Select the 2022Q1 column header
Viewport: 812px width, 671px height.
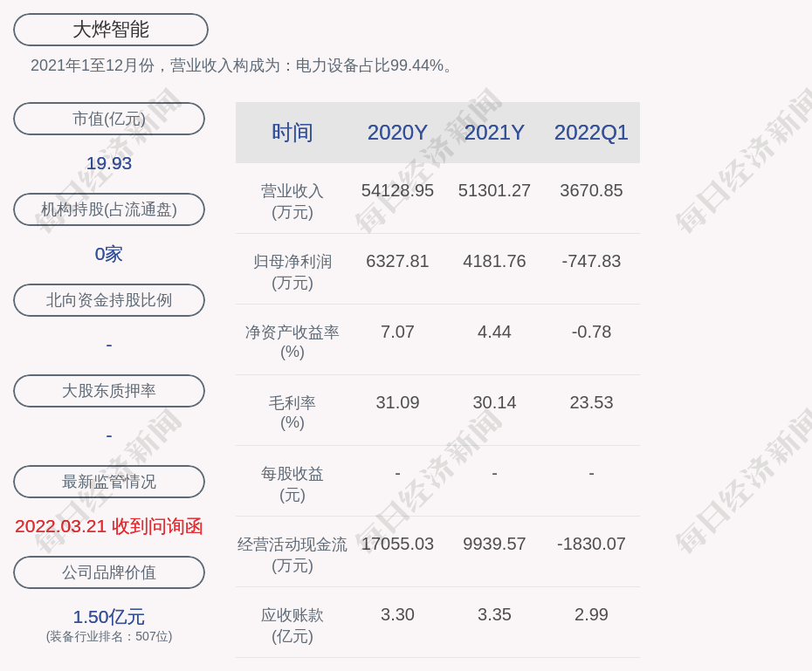point(591,133)
